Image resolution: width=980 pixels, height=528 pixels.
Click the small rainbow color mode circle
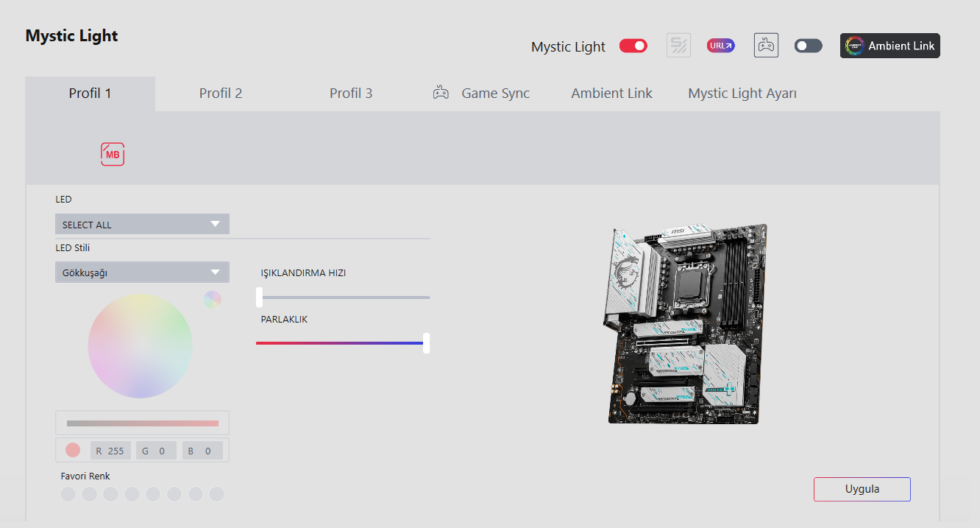[x=212, y=300]
